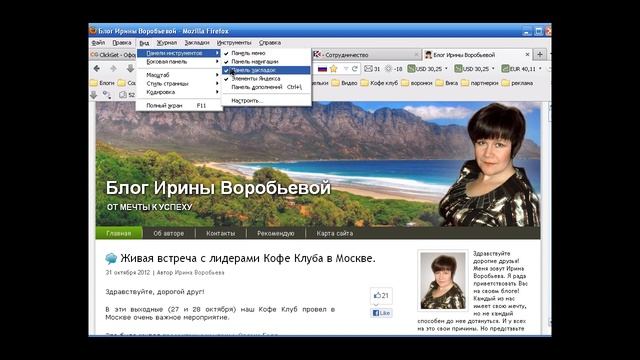Image resolution: width=640 pixels, height=360 pixels.
Task: Expand the Панели инструментов submenu
Action: pyautogui.click(x=179, y=53)
